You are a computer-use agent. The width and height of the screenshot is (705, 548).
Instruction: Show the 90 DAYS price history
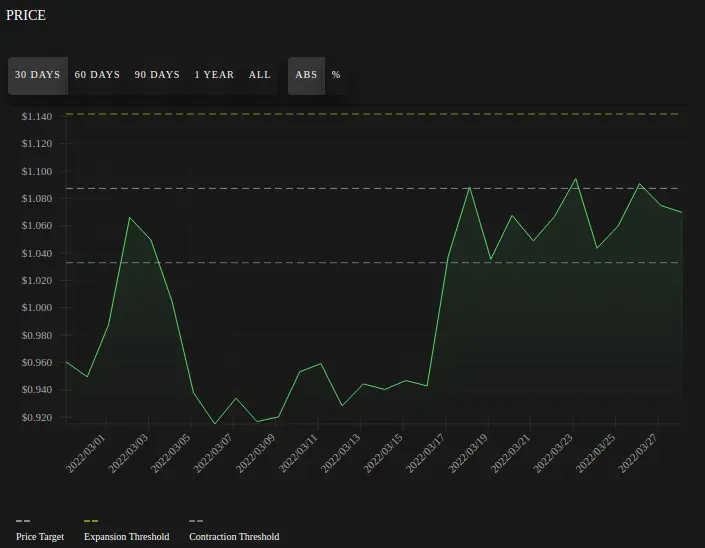157,76
